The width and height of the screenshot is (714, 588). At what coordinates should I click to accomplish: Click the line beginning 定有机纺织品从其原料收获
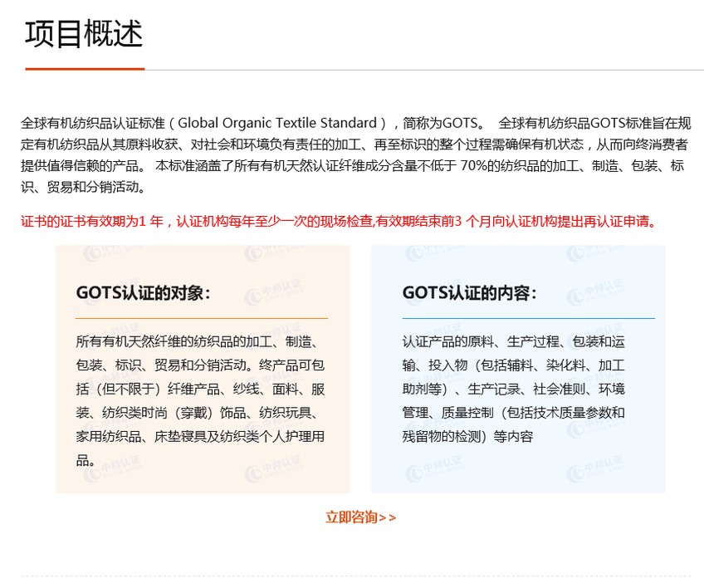click(355, 145)
